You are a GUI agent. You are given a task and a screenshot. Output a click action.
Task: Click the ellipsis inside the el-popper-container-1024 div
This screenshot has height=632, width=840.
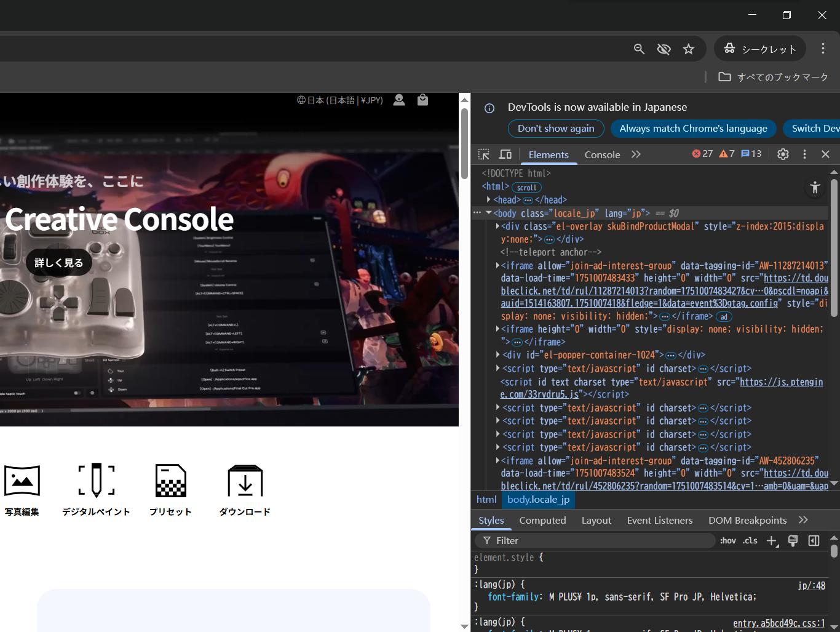pos(671,355)
